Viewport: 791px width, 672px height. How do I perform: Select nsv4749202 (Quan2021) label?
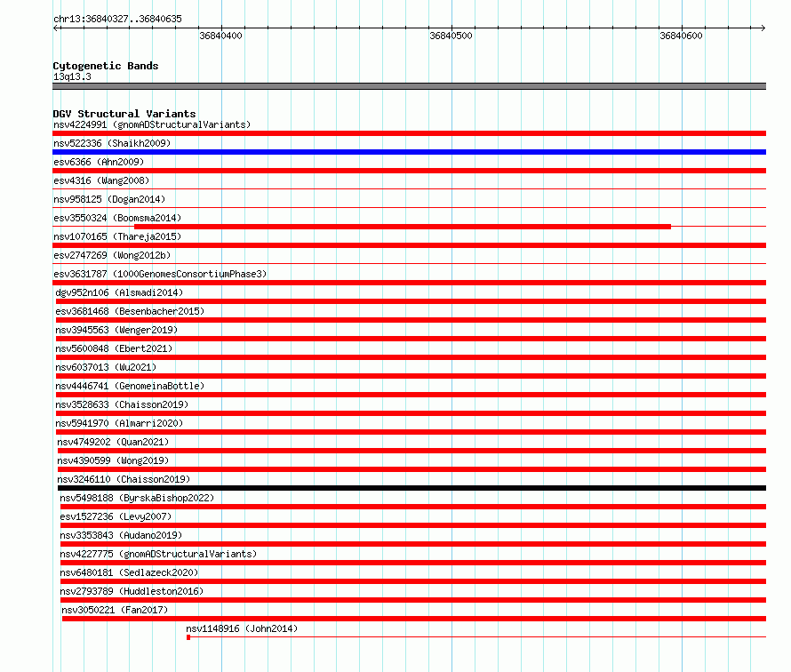point(113,442)
